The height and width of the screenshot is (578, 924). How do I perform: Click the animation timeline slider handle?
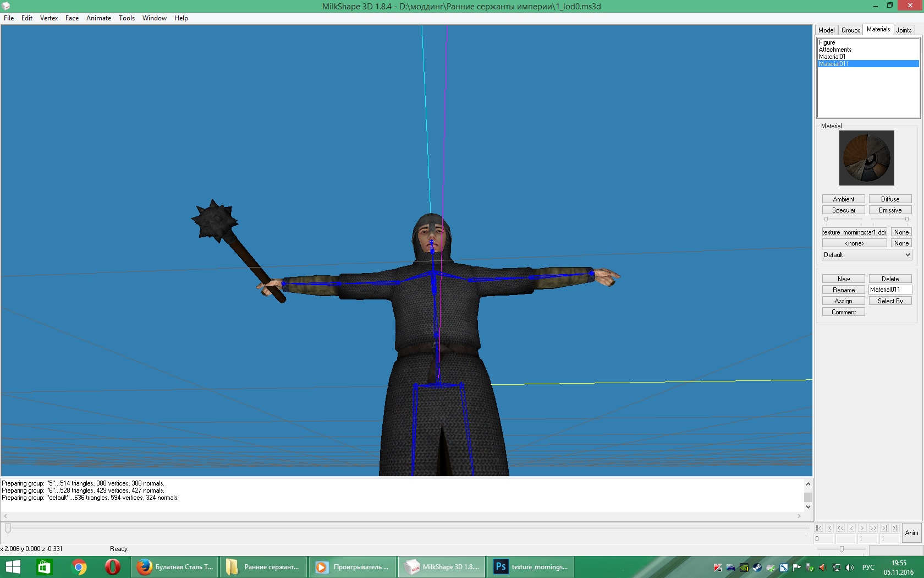[x=8, y=529]
